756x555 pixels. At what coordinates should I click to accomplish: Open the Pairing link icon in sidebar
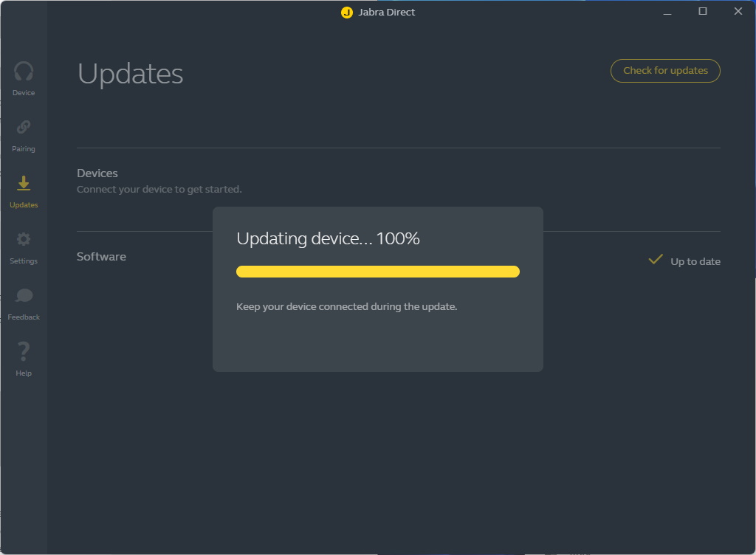point(24,127)
